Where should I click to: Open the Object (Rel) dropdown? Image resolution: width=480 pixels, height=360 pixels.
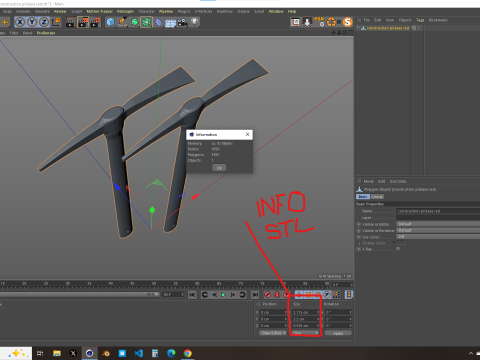273,333
